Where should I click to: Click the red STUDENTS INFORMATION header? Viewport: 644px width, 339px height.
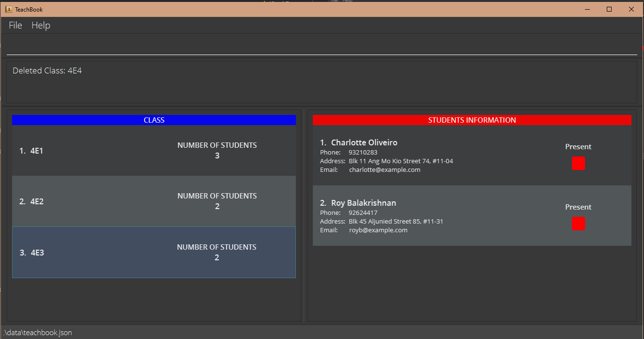click(x=472, y=120)
